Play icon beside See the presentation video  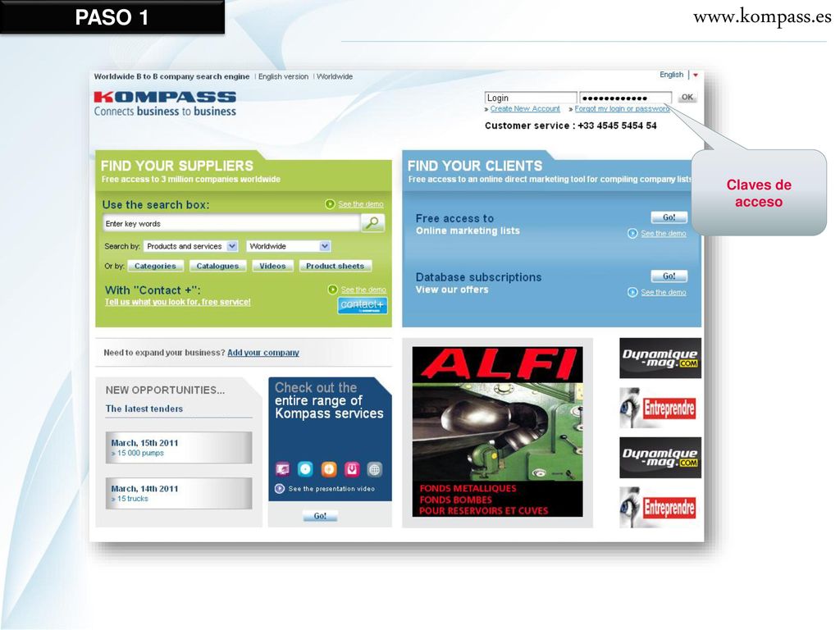point(280,489)
